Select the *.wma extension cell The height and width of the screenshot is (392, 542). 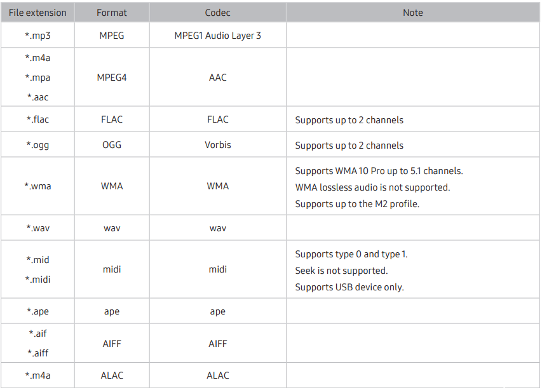click(37, 186)
